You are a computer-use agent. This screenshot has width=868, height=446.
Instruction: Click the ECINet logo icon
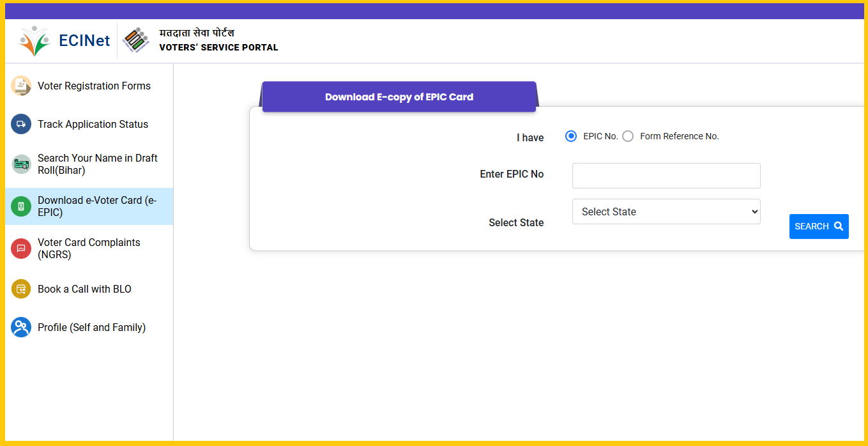[33, 39]
